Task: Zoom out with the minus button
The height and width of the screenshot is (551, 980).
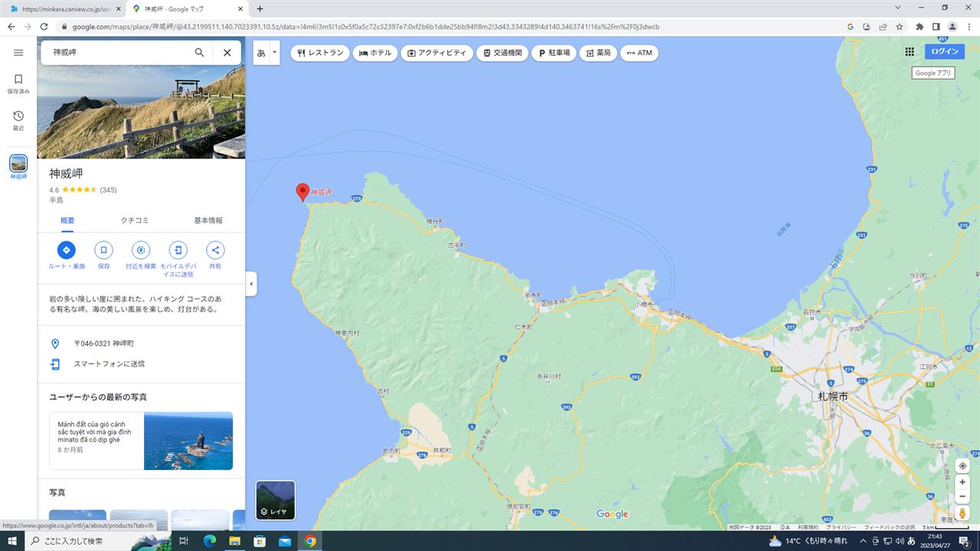Action: [x=962, y=496]
